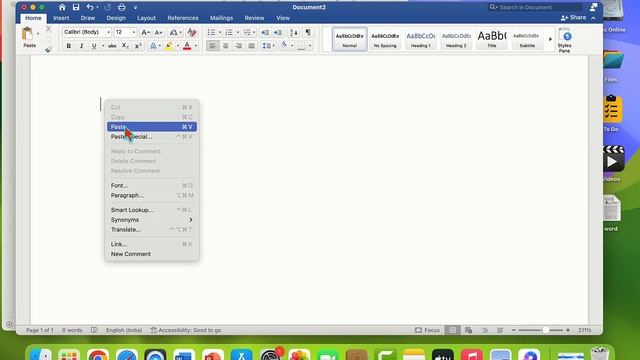The width and height of the screenshot is (640, 360).
Task: Open Chrome from the Dock
Action: pos(98,354)
